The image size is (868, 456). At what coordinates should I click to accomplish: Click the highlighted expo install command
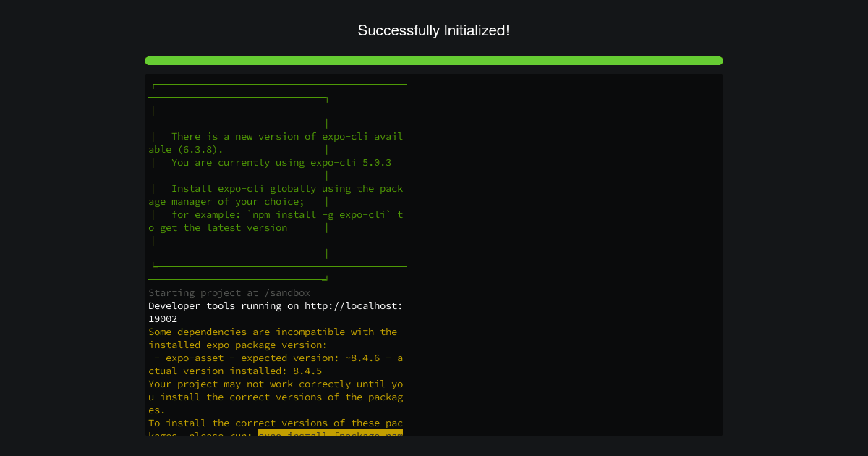tap(331, 434)
